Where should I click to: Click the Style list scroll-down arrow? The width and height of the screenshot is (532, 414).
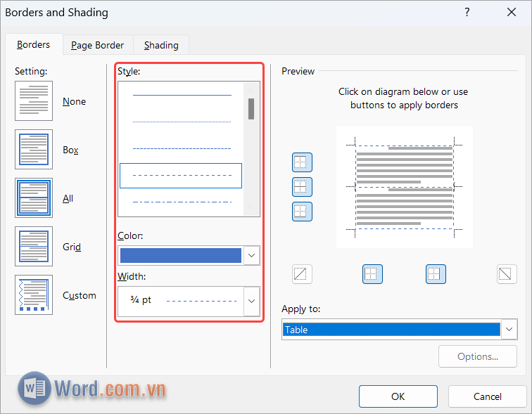251,207
